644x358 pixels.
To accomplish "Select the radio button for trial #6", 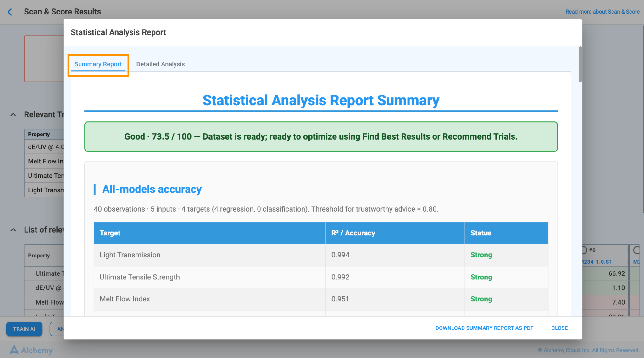I will pyautogui.click(x=584, y=250).
